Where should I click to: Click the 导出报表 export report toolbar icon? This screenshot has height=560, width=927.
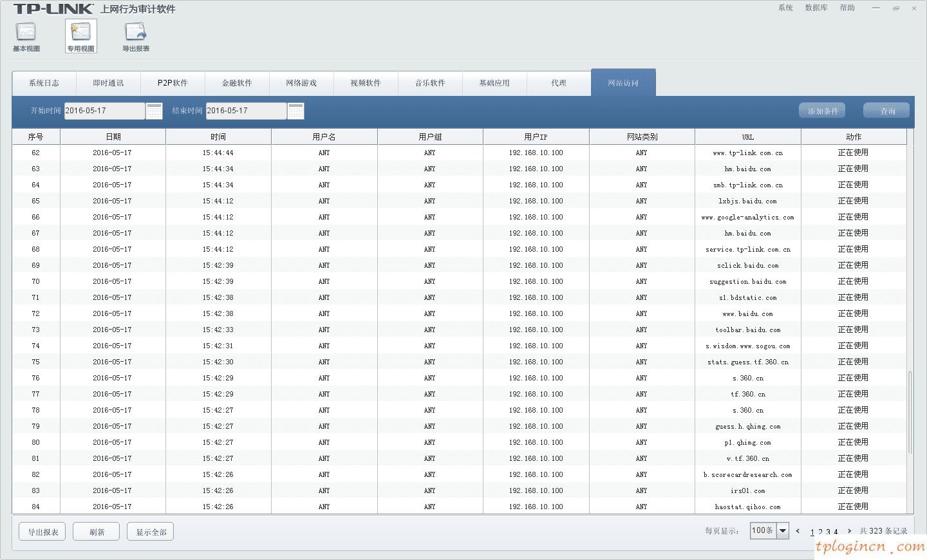coord(135,35)
